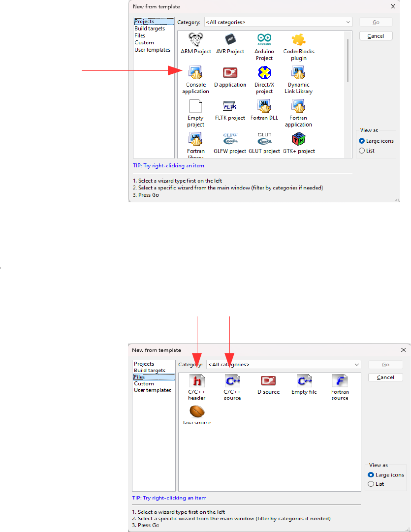Choose User templates in lower dialog's wizard list
The width and height of the screenshot is (411, 532).
[153, 390]
